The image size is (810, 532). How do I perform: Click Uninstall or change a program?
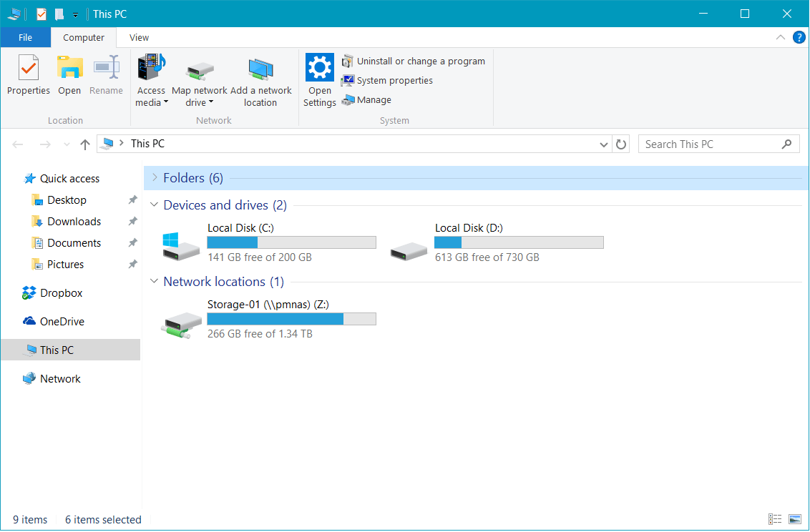coord(420,61)
